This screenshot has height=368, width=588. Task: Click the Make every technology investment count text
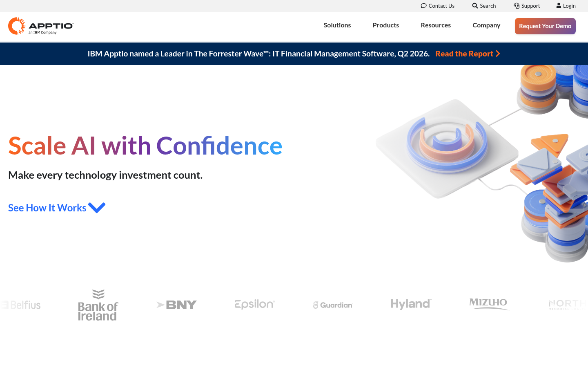[105, 175]
